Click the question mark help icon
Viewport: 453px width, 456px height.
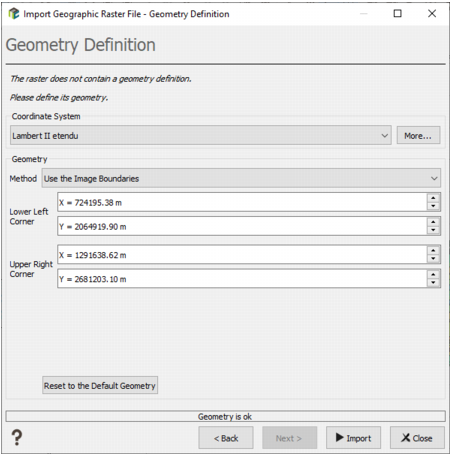17,437
